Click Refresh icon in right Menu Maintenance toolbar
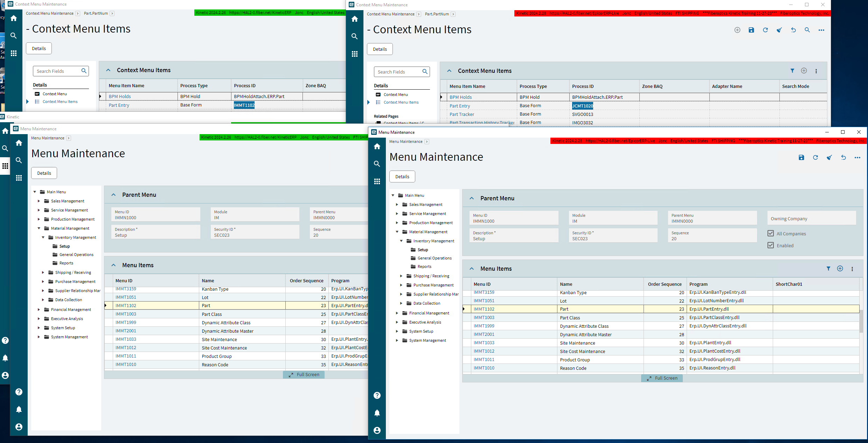 (815, 158)
